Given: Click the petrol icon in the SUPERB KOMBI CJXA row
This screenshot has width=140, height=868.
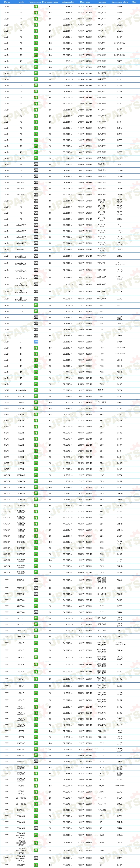Looking at the screenshot, I should [x=36, y=572].
